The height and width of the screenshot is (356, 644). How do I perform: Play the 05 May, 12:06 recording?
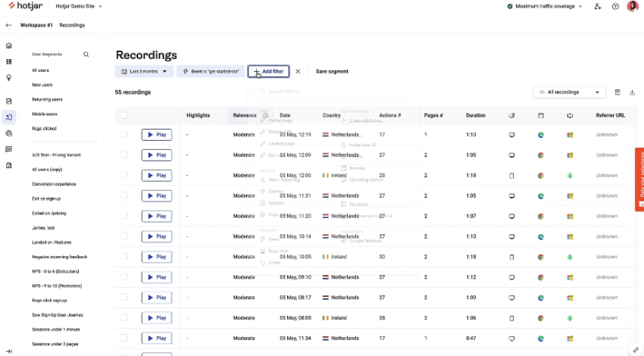coord(157,175)
